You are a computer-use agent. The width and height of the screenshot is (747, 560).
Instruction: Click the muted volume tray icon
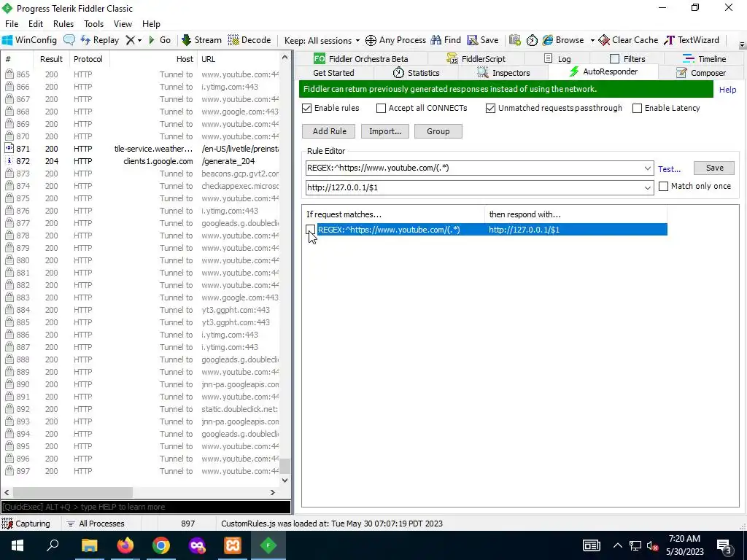click(653, 545)
